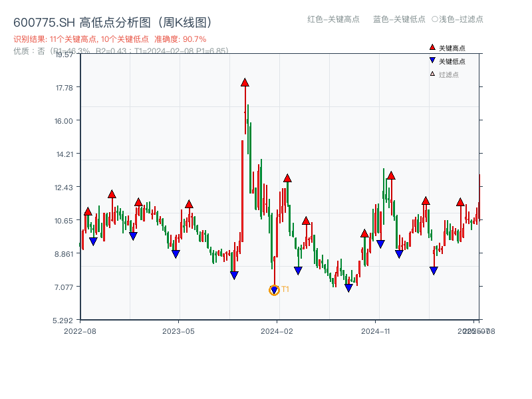Click the 关键高点 label in chart legend
Screen dimensions: 532x399
pos(452,48)
